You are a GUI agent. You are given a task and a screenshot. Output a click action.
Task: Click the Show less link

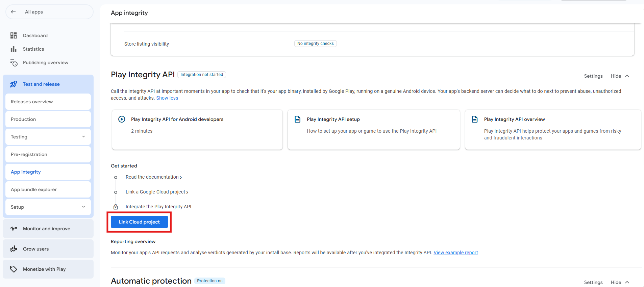click(x=167, y=98)
